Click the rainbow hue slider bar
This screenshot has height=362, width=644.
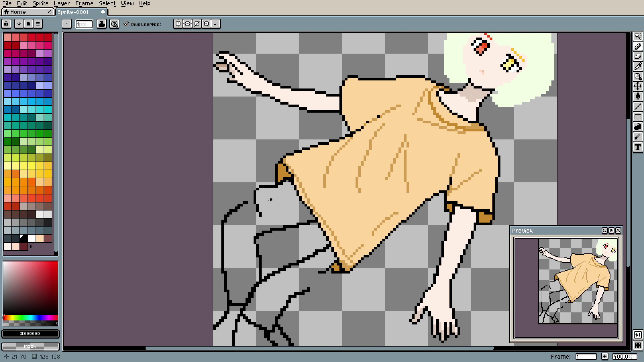click(30, 318)
